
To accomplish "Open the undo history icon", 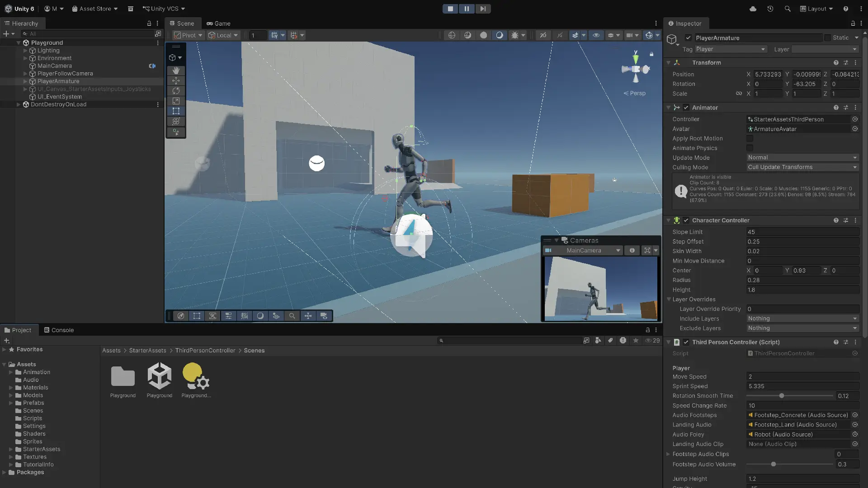I will 770,9.
